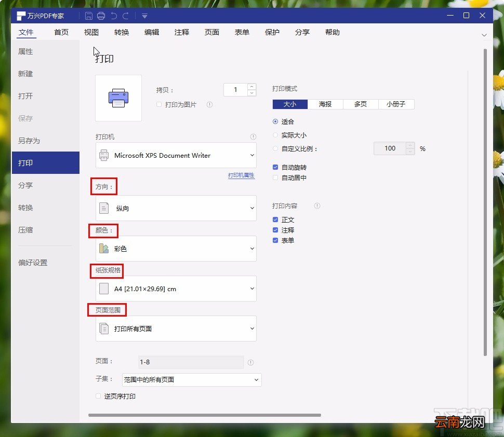Open the 表单 ribbon tab
The image size is (504, 437).
tap(242, 32)
